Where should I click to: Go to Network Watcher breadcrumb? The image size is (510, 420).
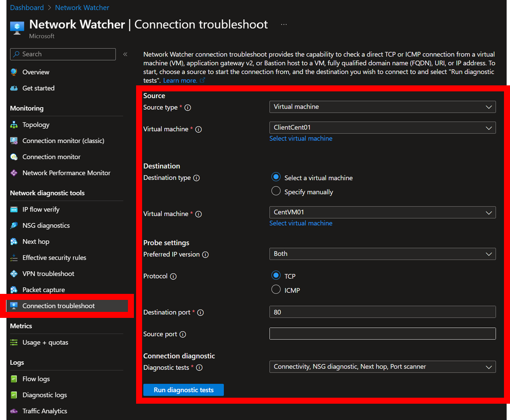[82, 8]
